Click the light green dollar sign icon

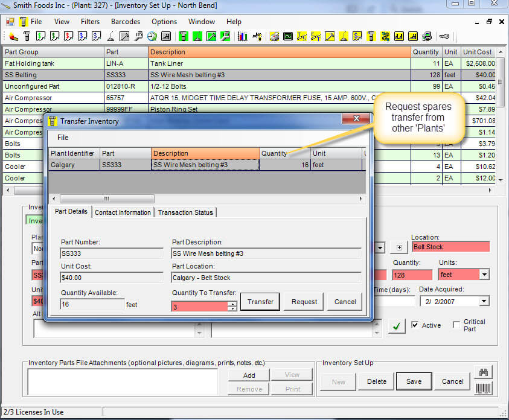tap(40, 36)
